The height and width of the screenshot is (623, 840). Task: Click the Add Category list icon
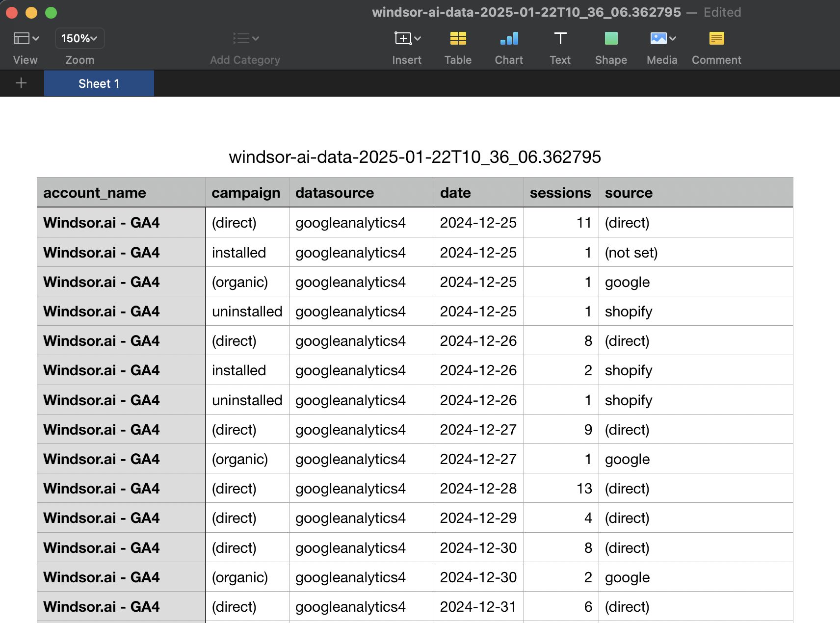(241, 38)
